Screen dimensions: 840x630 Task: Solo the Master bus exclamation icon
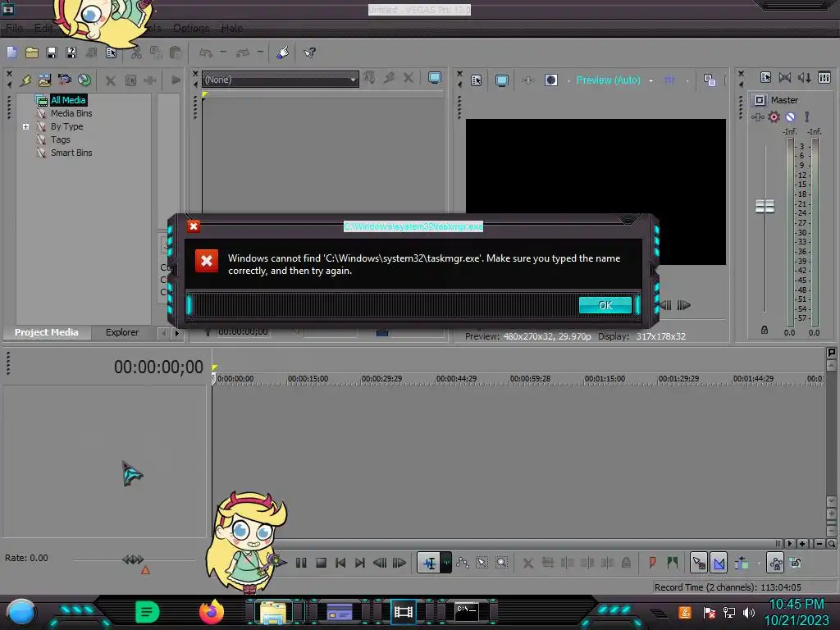click(807, 116)
